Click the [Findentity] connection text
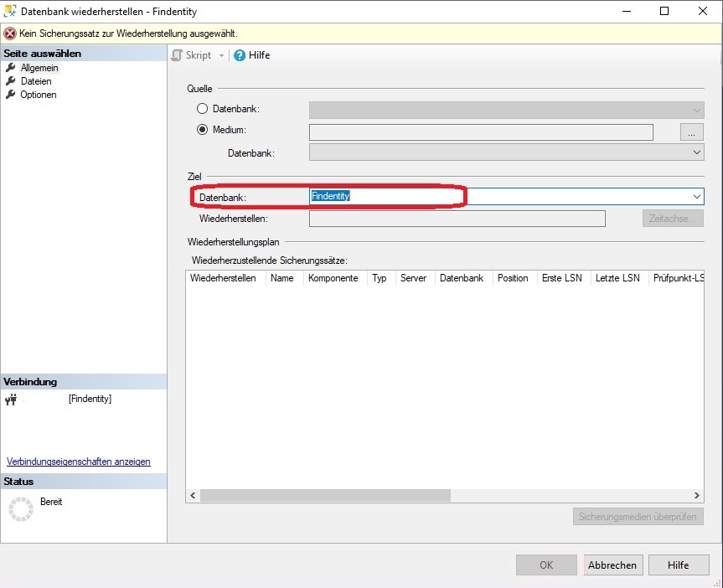 point(90,399)
